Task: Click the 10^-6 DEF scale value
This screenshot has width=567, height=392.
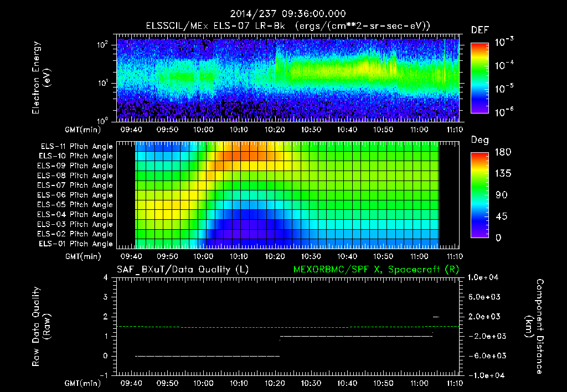Action: pyautogui.click(x=504, y=112)
